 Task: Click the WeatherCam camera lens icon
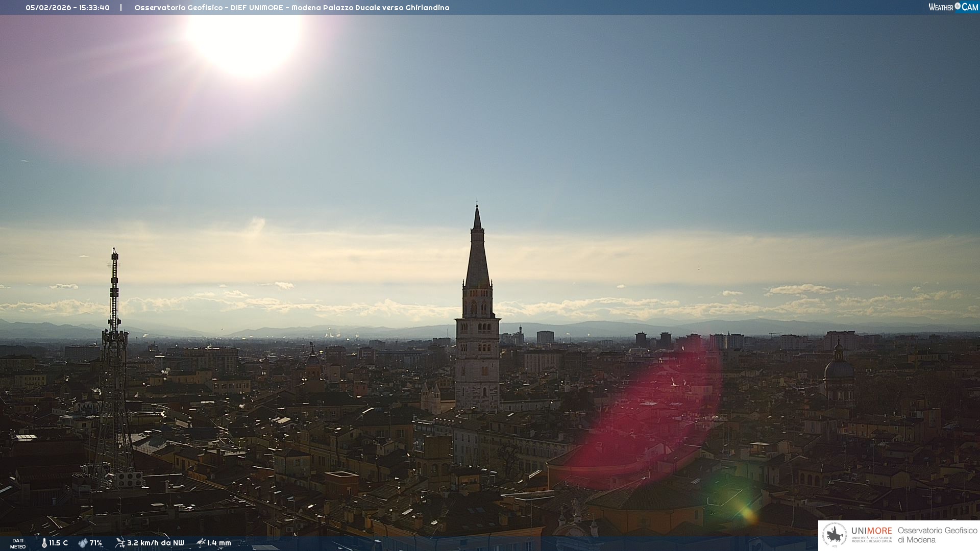pos(958,6)
